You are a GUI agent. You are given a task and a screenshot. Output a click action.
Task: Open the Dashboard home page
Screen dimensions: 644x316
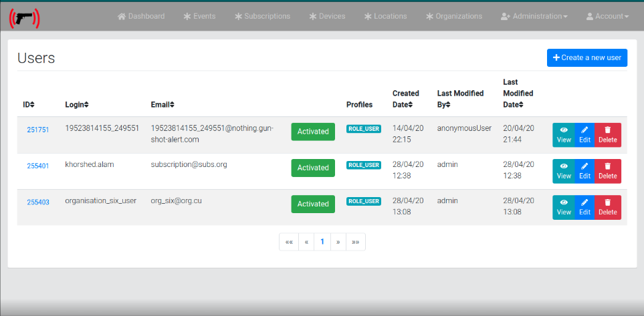pyautogui.click(x=140, y=16)
